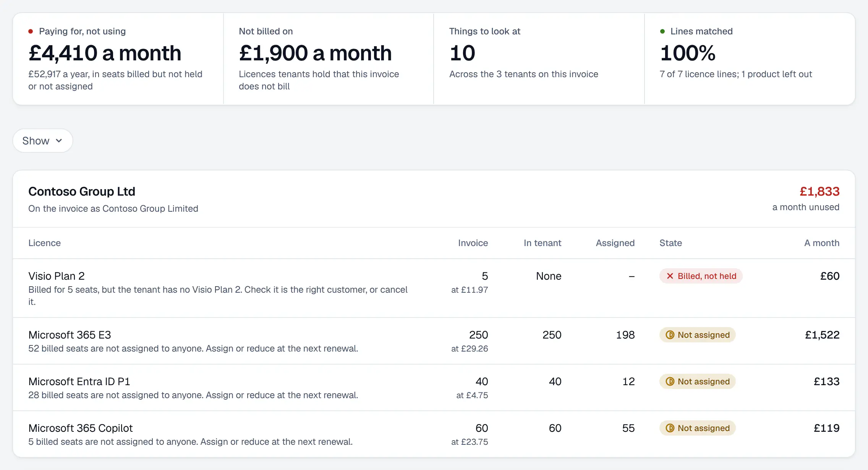
Task: Select the Microsoft 365 Copilot licence name
Action: 81,428
